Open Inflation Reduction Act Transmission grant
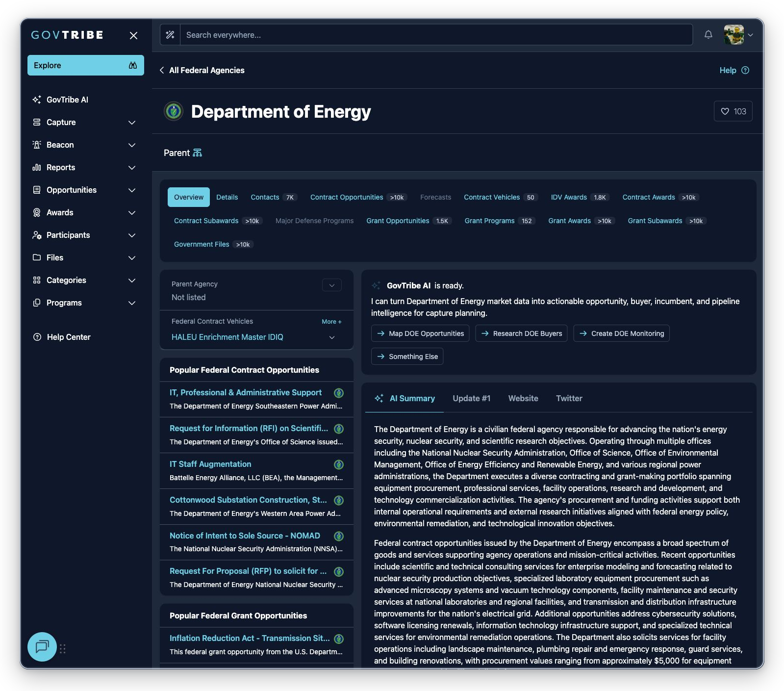The width and height of the screenshot is (784, 691). click(x=250, y=638)
